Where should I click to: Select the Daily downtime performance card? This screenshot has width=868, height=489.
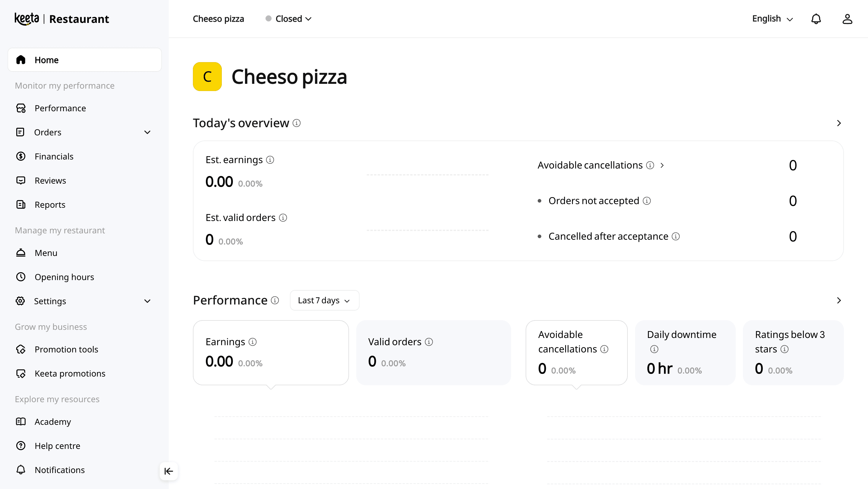[685, 352]
